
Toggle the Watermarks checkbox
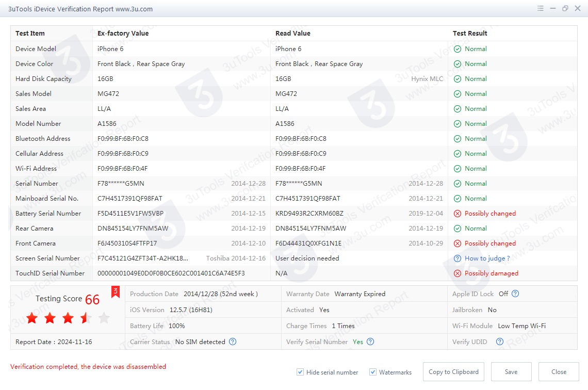[x=373, y=372]
